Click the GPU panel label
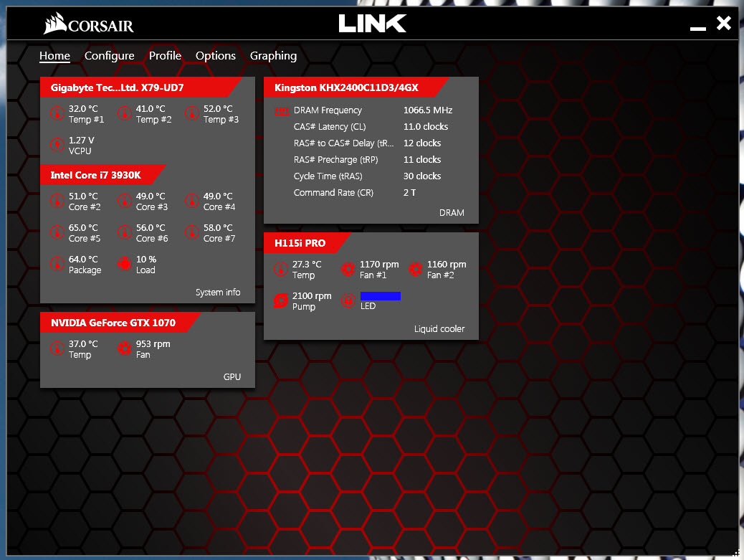 (x=232, y=377)
